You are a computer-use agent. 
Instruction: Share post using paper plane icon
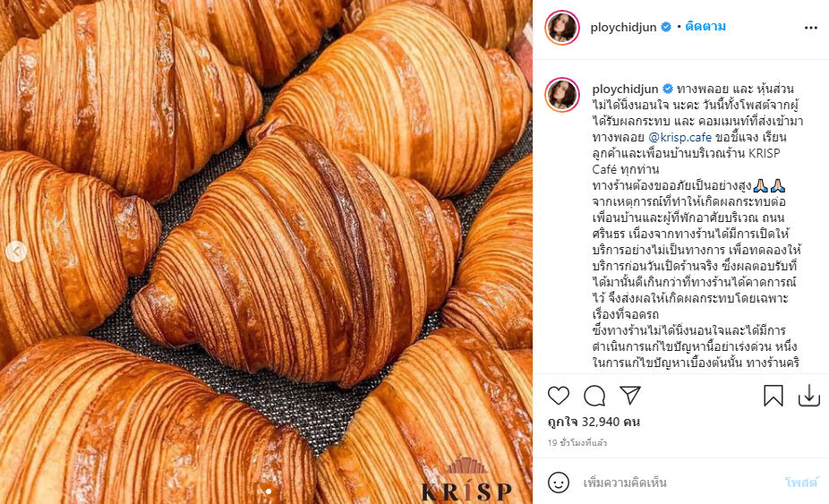tap(630, 395)
